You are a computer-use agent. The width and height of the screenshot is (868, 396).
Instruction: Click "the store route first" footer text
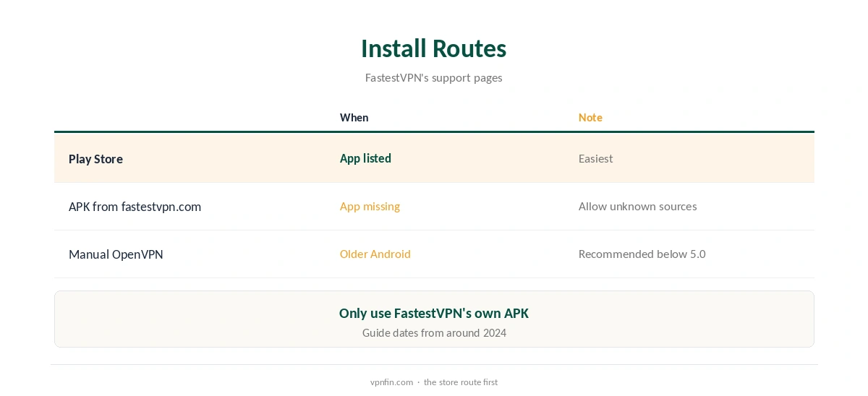461,382
